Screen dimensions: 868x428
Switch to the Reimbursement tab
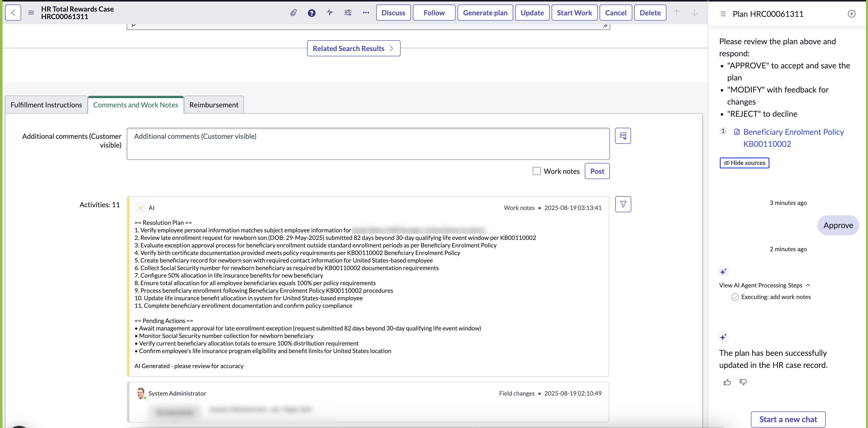coord(214,105)
